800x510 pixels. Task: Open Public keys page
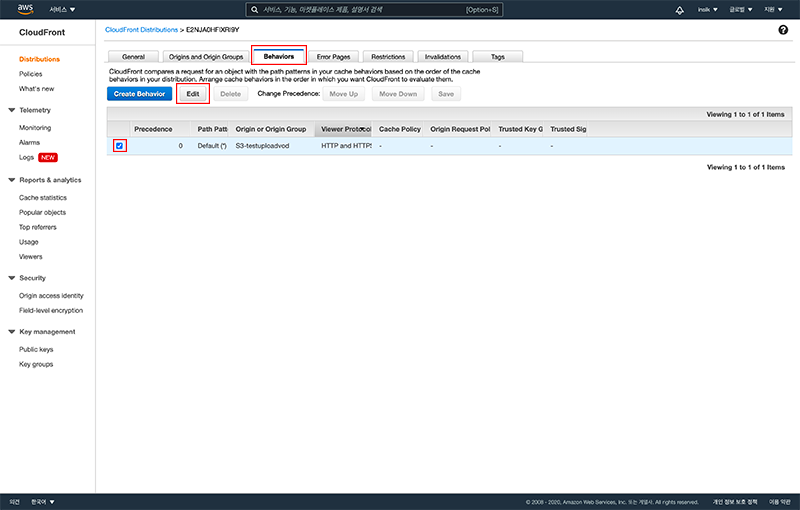tap(36, 350)
